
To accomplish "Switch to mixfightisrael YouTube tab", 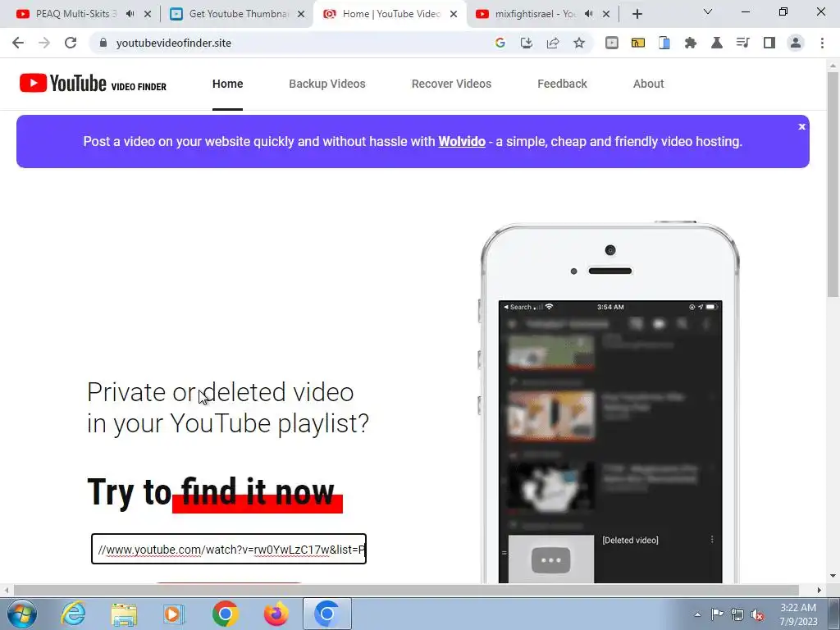I will pos(536,14).
